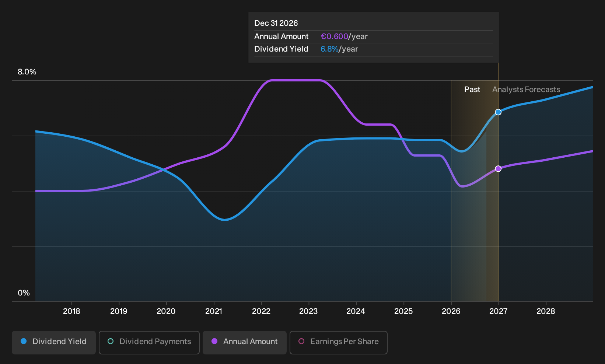Click the 2027 x-axis label
The height and width of the screenshot is (364, 605).
click(x=498, y=311)
